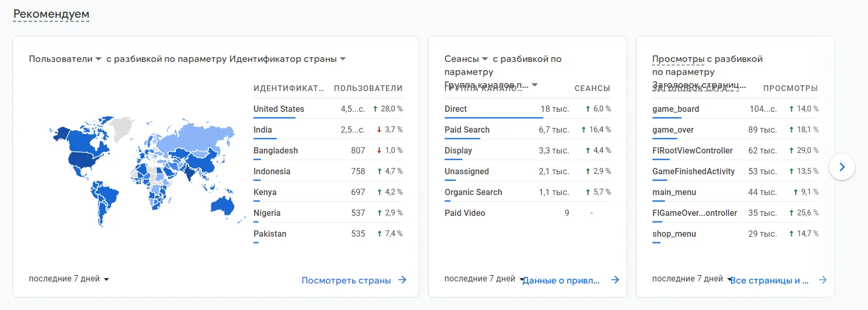Open Посмотреть страны link
This screenshot has width=868, height=310.
point(346,280)
